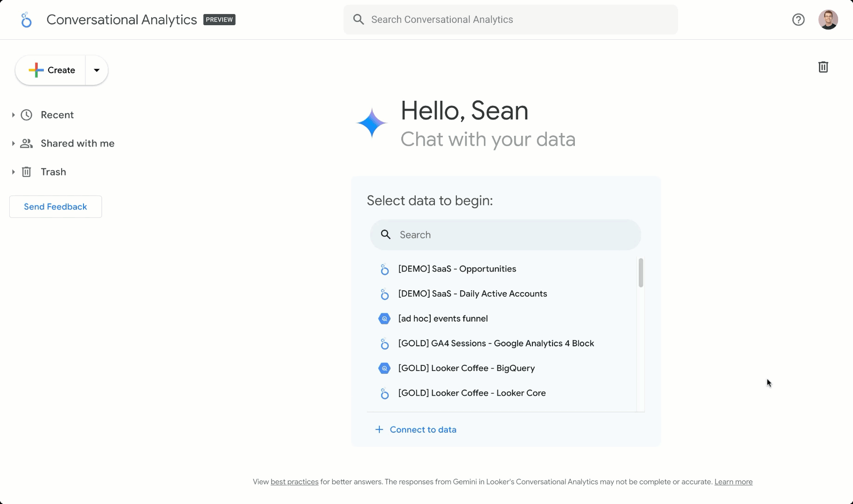Screen dimensions: 853x504
Task: Click the clock icon next to Recent
Action: click(x=26, y=115)
